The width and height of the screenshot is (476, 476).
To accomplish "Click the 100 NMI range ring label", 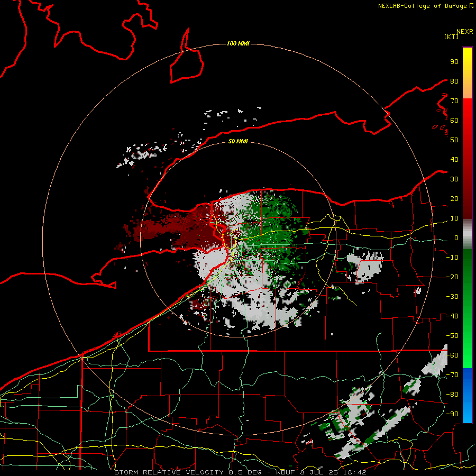I will (238, 44).
